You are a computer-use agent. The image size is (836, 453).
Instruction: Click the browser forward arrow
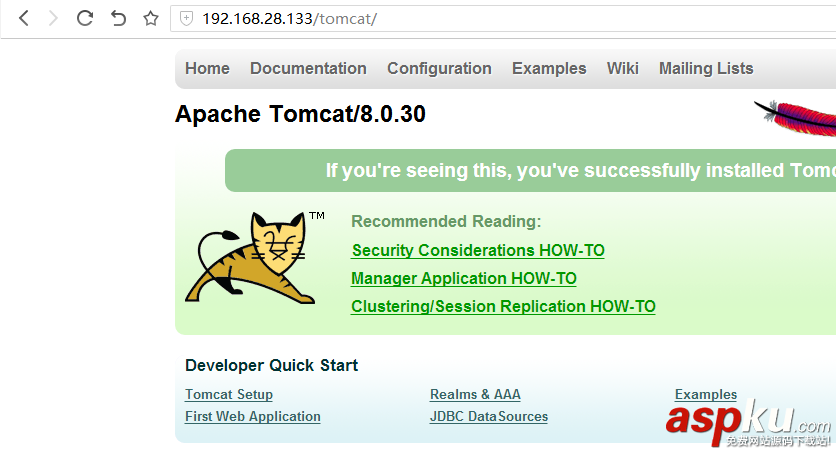54,18
